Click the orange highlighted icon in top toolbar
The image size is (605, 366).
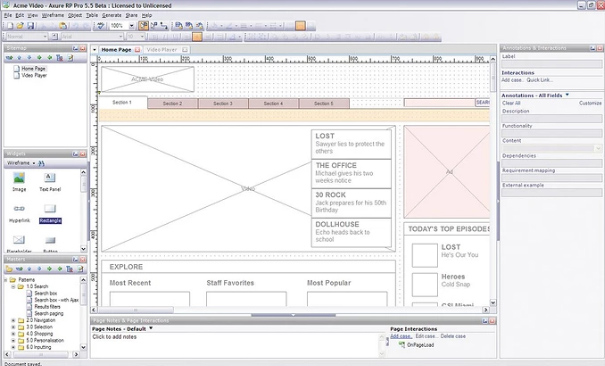(x=300, y=26)
